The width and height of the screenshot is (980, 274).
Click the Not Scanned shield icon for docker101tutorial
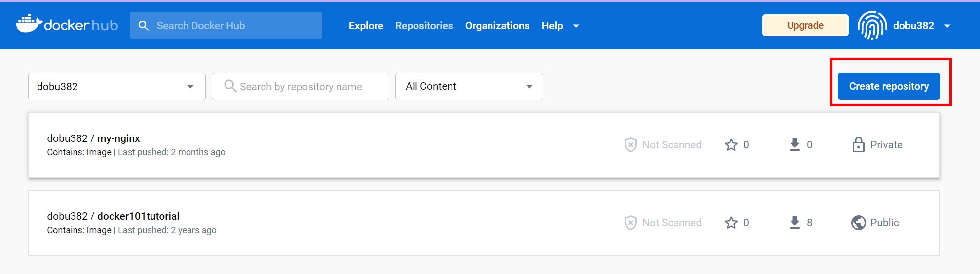tap(630, 223)
